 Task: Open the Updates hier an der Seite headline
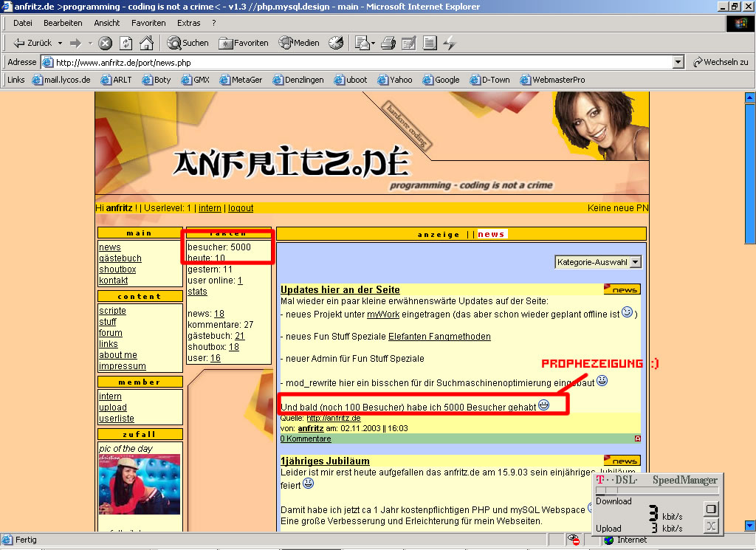[340, 289]
